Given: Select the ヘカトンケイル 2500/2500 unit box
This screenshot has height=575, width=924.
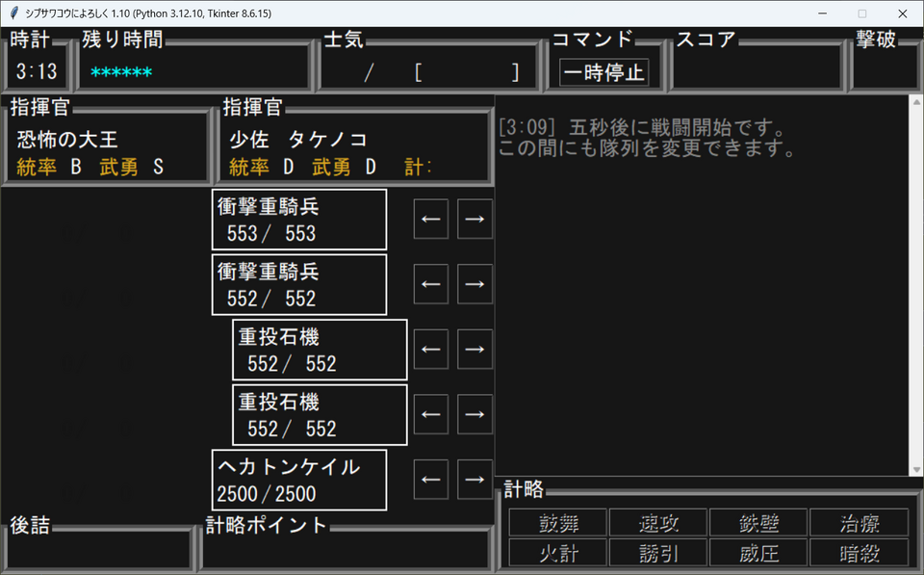Looking at the screenshot, I should click(299, 480).
